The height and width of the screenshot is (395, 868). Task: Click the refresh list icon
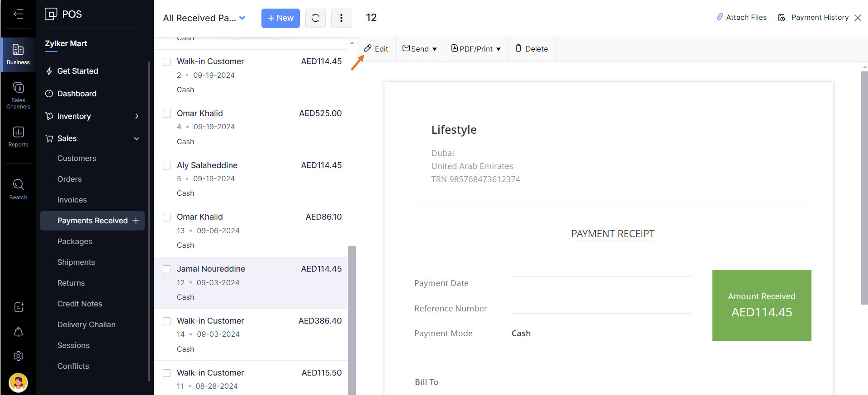[x=315, y=18]
